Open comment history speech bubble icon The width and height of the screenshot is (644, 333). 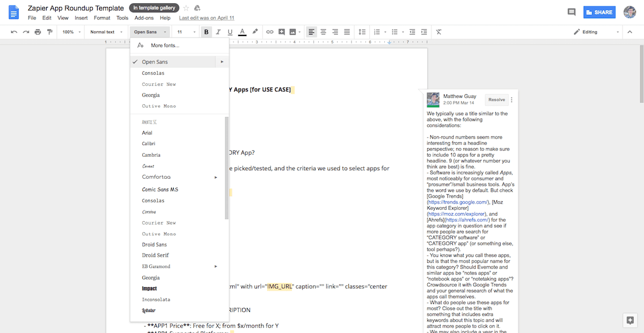[x=572, y=12]
